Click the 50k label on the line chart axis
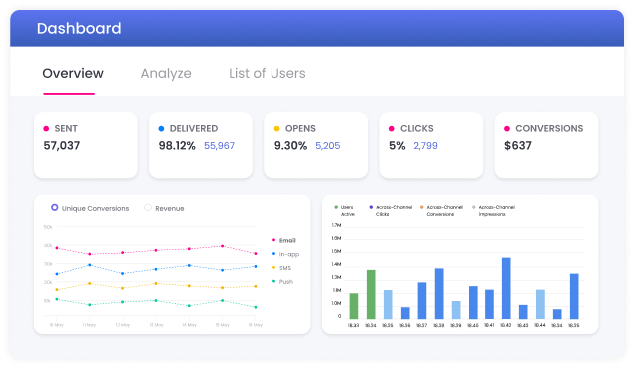The height and width of the screenshot is (368, 634). pos(48,227)
